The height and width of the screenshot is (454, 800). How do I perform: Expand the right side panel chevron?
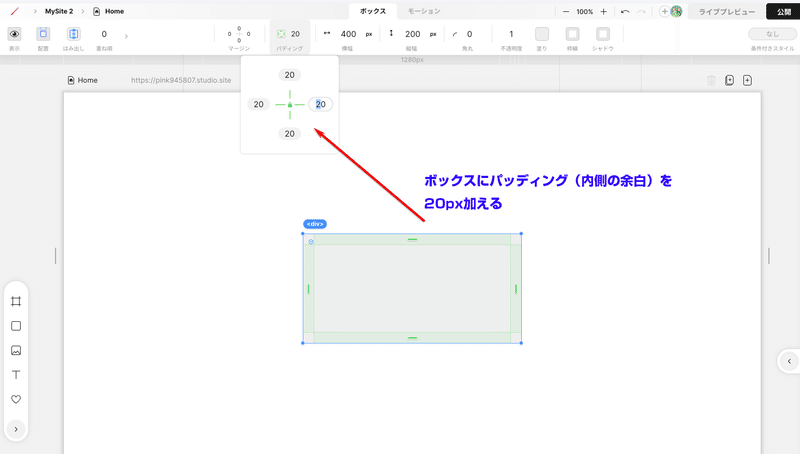(x=789, y=361)
